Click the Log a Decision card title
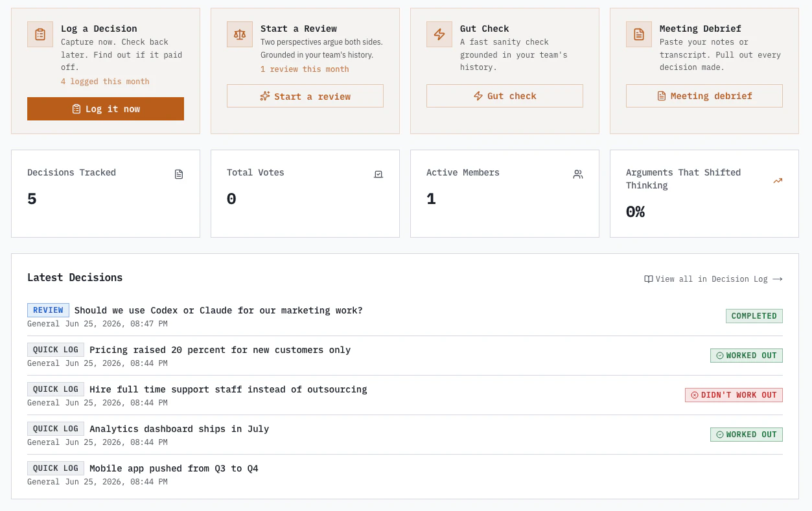Screen dimensions: 812x511 click(99, 28)
